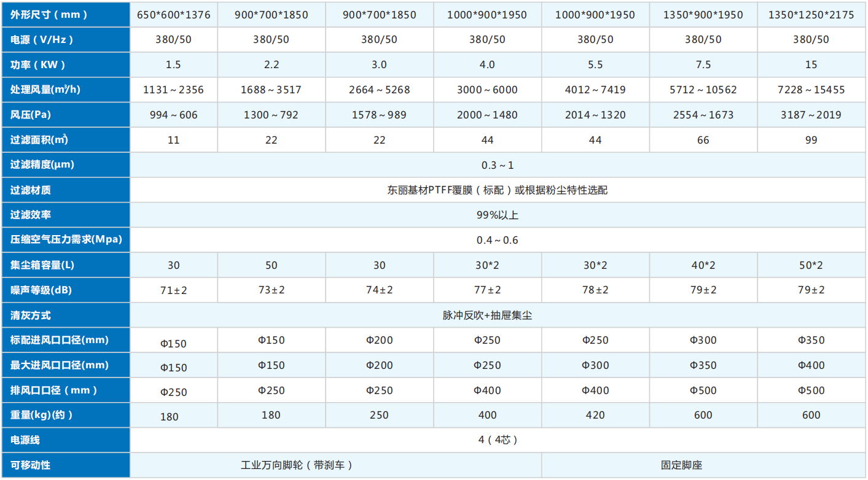
Task: Select the 集尘箱容量(L) row header
Action: [65, 265]
